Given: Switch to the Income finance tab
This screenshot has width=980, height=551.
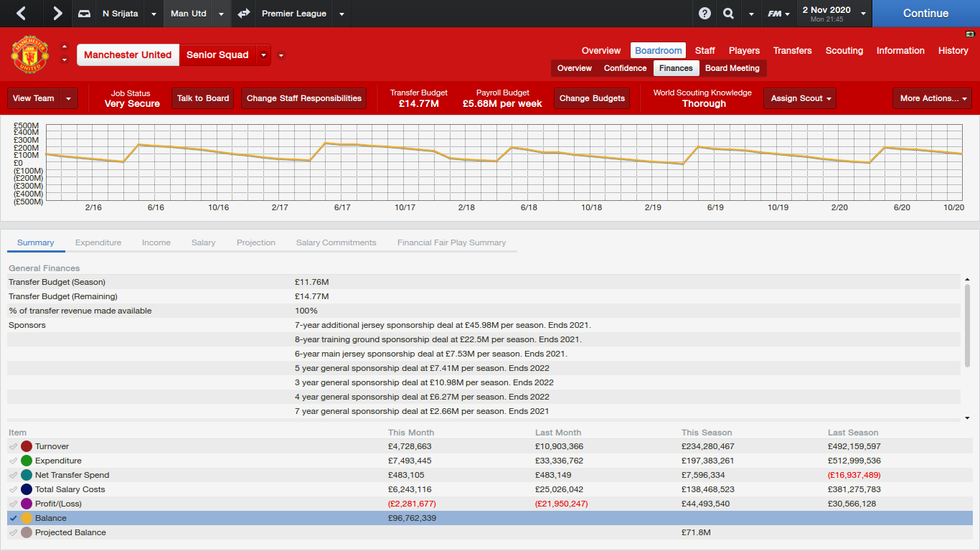Looking at the screenshot, I should 156,242.
